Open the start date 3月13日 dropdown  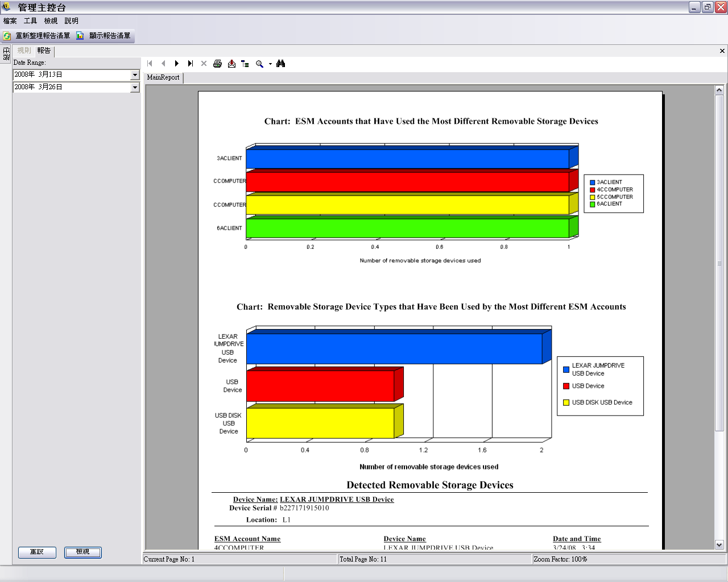tap(135, 75)
